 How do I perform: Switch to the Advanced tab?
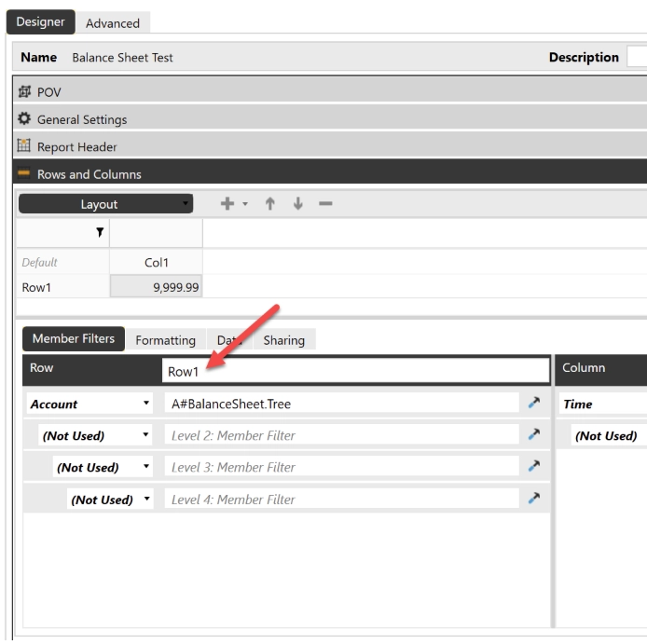coord(112,23)
